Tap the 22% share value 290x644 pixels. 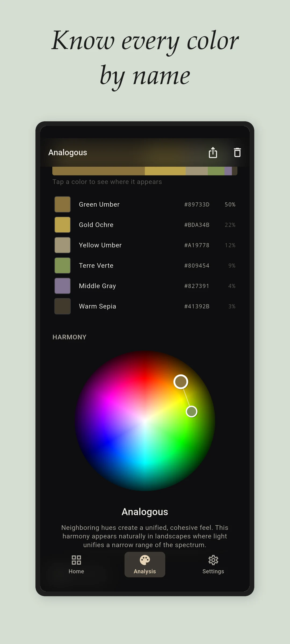coord(230,225)
